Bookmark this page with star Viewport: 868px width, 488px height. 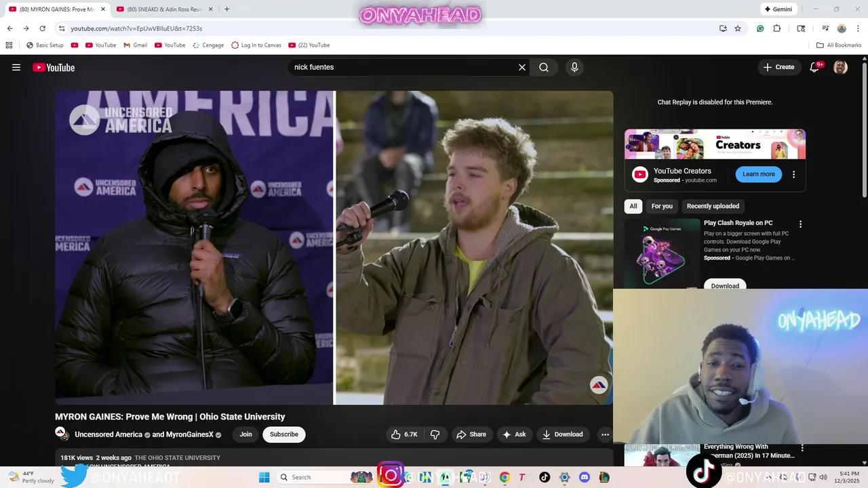(738, 28)
